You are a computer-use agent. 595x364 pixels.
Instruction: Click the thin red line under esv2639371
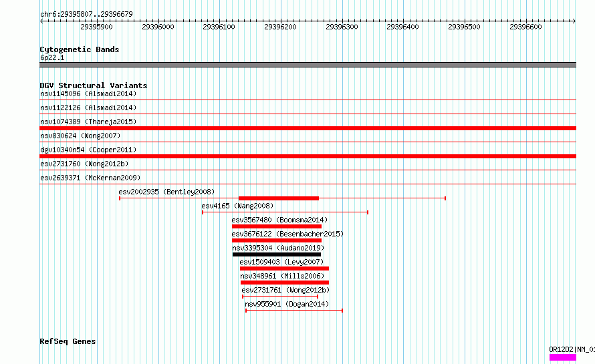[x=308, y=184]
